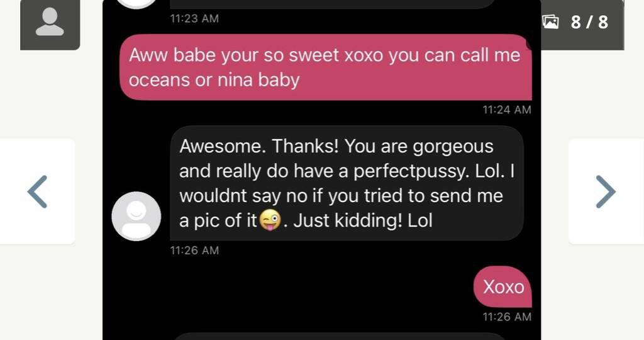Click the winking tongue emoji in the message
644x340 pixels.
click(269, 222)
